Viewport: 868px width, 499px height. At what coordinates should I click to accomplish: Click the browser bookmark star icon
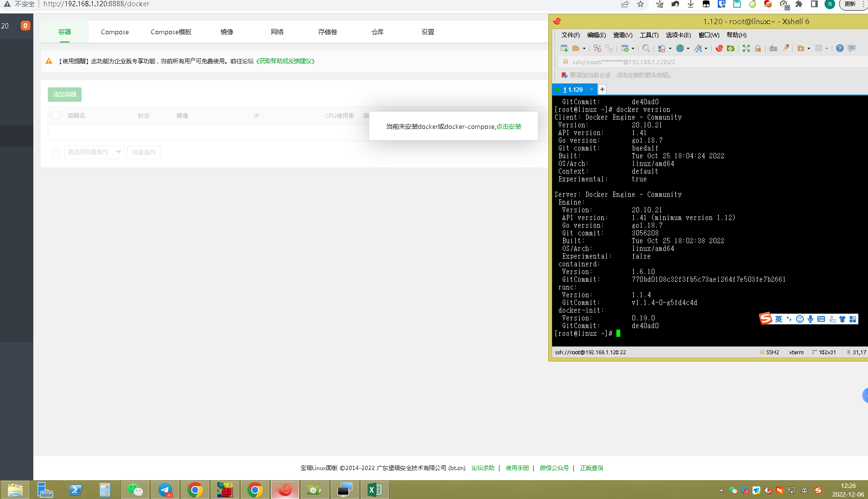[640, 4]
